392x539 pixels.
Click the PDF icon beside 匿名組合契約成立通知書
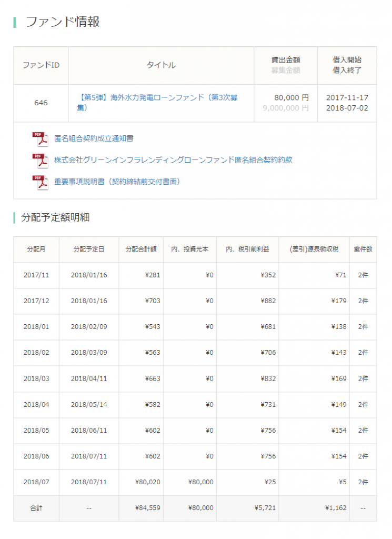tap(40, 138)
